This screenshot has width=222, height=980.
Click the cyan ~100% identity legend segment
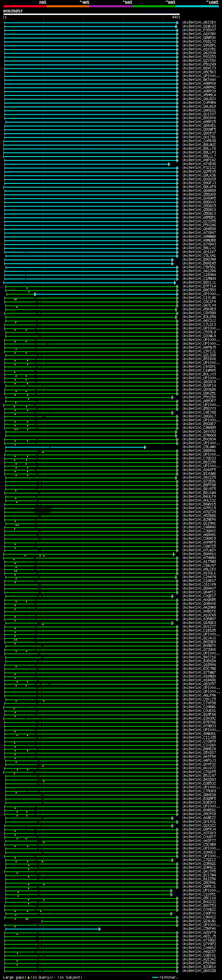(x=197, y=6)
